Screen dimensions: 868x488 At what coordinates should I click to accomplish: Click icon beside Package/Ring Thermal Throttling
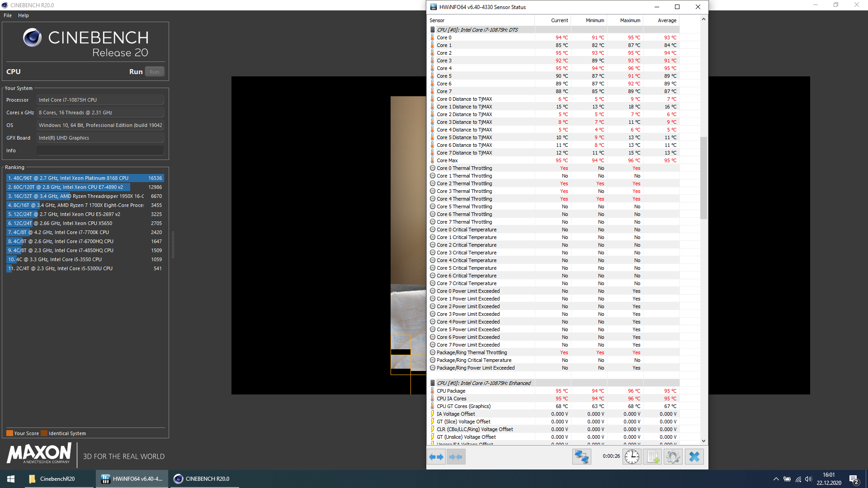[x=433, y=352]
